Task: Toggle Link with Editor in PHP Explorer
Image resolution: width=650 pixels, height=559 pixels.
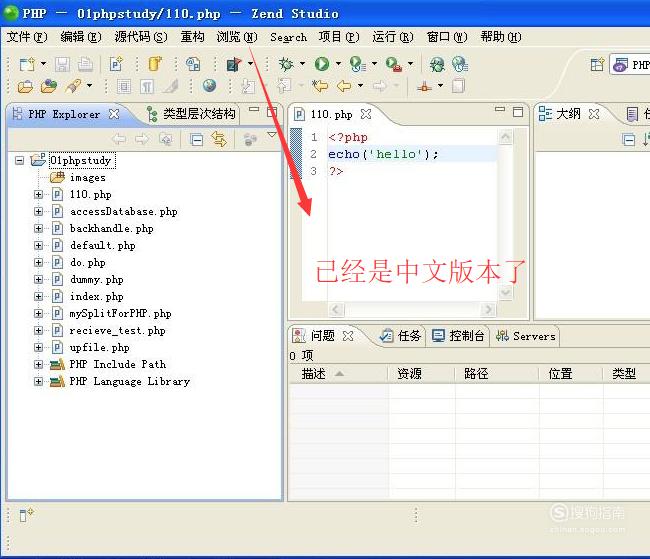Action: (x=219, y=139)
